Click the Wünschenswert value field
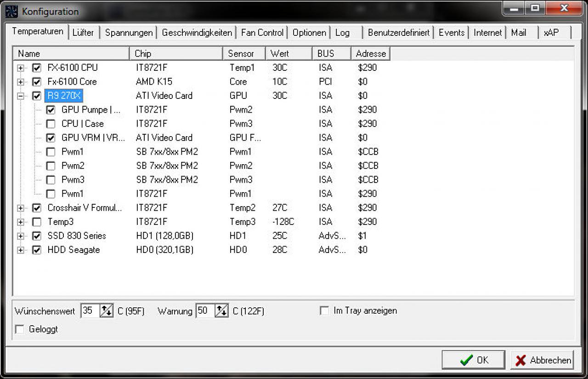 pos(90,310)
